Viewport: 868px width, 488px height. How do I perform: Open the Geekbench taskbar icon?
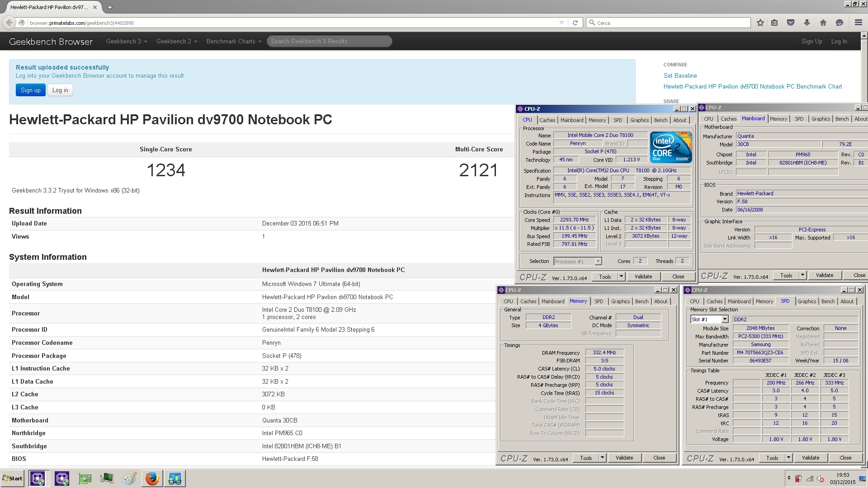[x=175, y=478]
